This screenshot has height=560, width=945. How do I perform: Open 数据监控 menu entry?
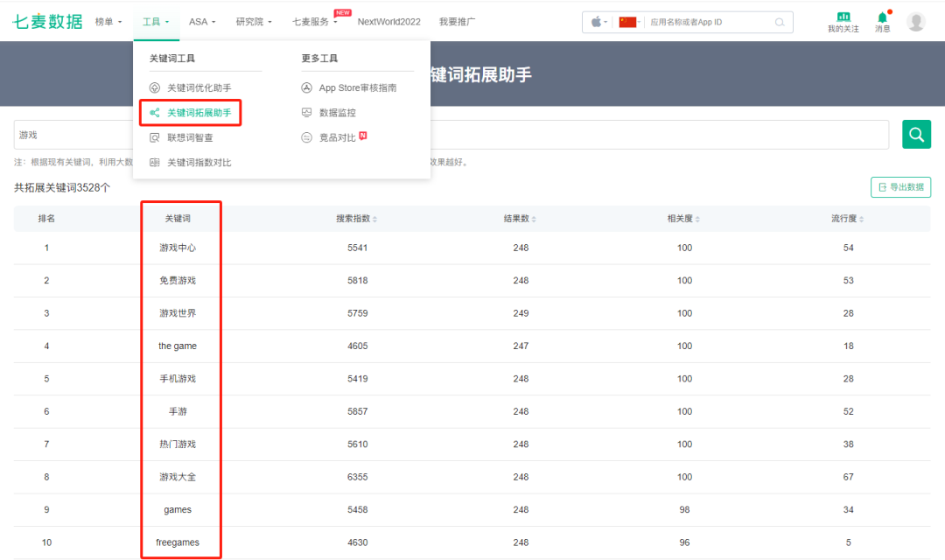point(337,113)
